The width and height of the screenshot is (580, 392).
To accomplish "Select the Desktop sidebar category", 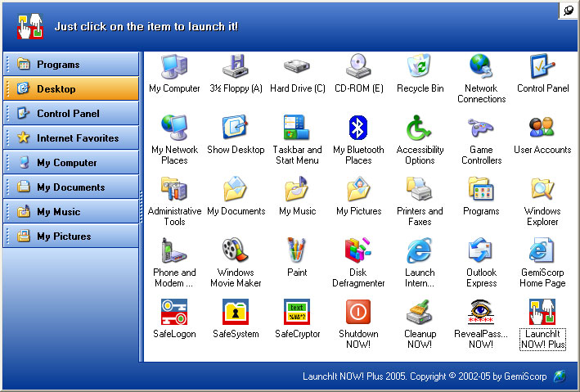I will tap(71, 89).
